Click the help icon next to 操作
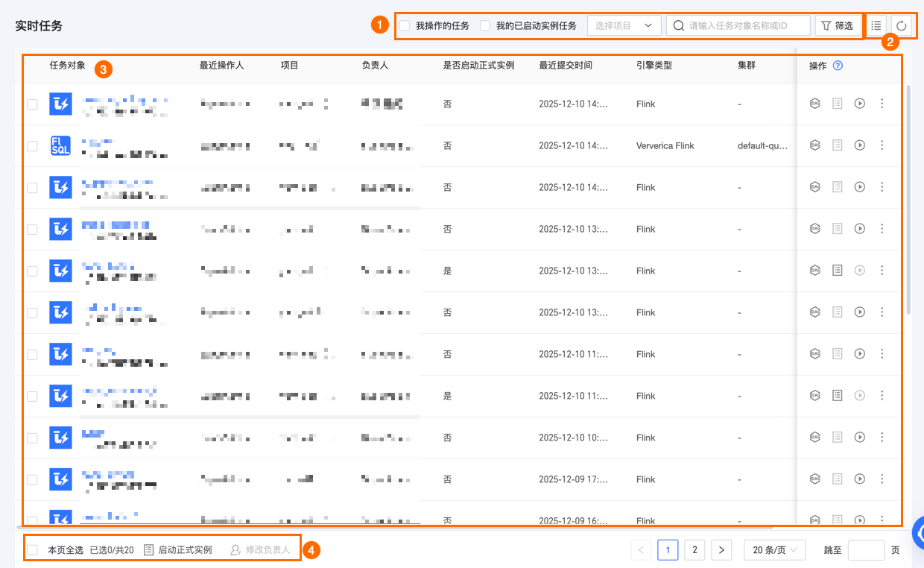This screenshot has height=568, width=924. coord(838,66)
